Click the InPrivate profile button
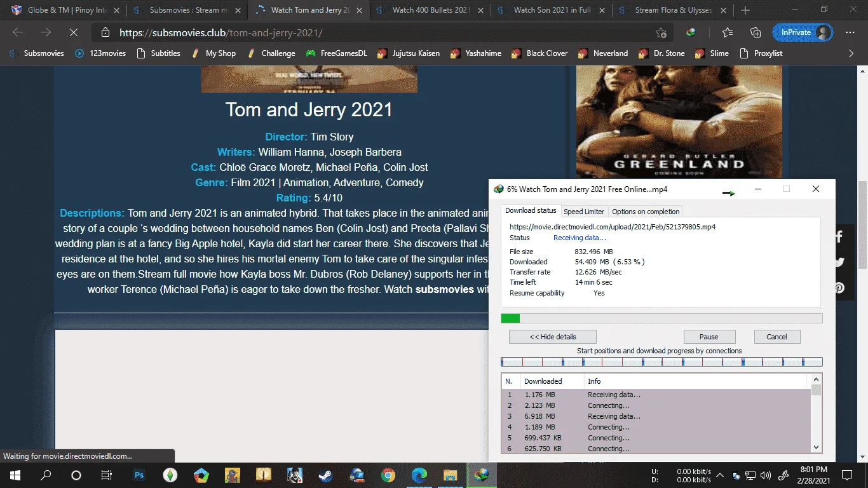 click(x=803, y=32)
